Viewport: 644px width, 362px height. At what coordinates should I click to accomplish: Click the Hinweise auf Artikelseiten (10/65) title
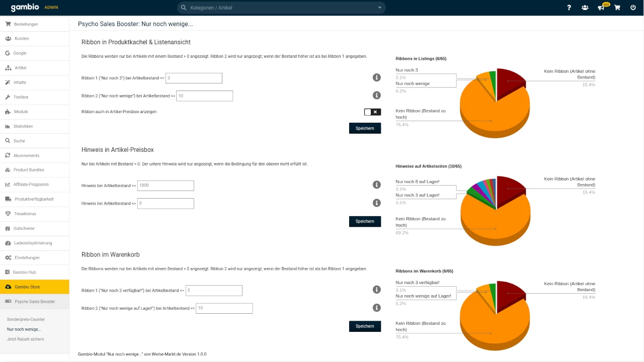429,166
